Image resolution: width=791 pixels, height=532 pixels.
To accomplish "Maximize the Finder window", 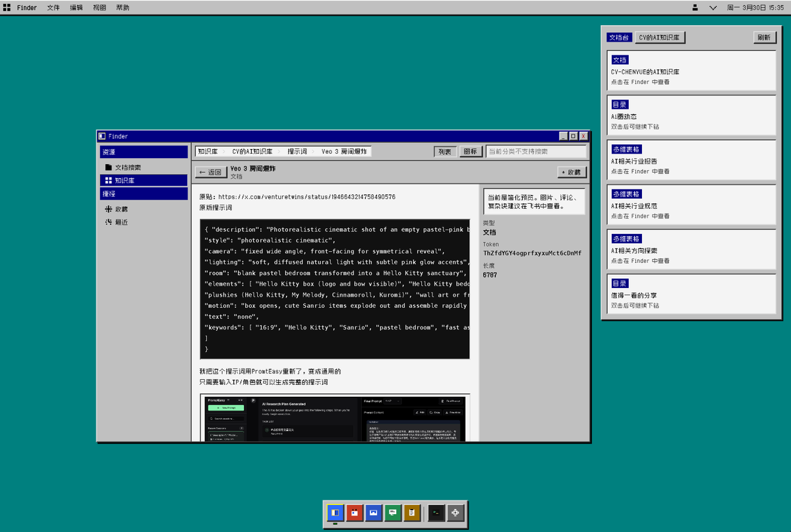I will click(573, 136).
